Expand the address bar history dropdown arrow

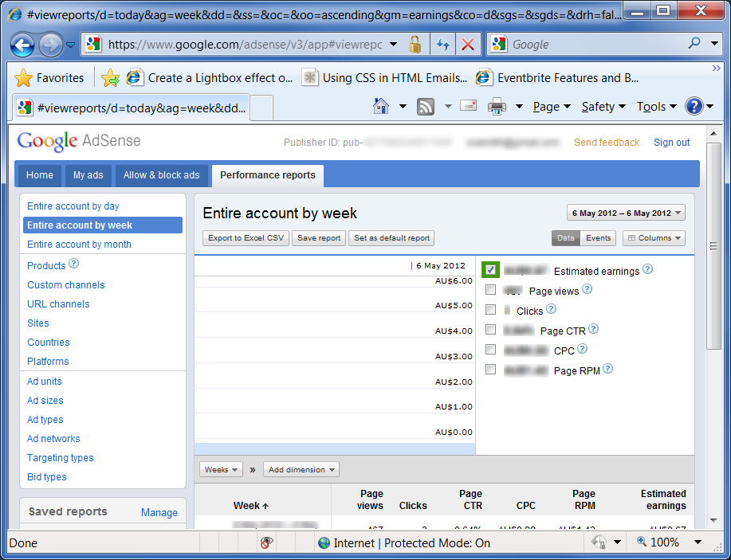394,45
